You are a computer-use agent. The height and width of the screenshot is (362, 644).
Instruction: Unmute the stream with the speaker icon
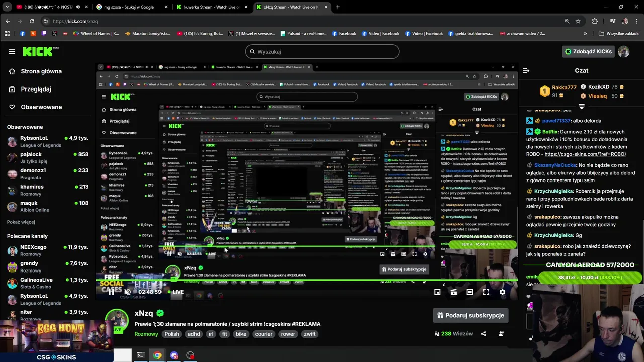(128, 292)
